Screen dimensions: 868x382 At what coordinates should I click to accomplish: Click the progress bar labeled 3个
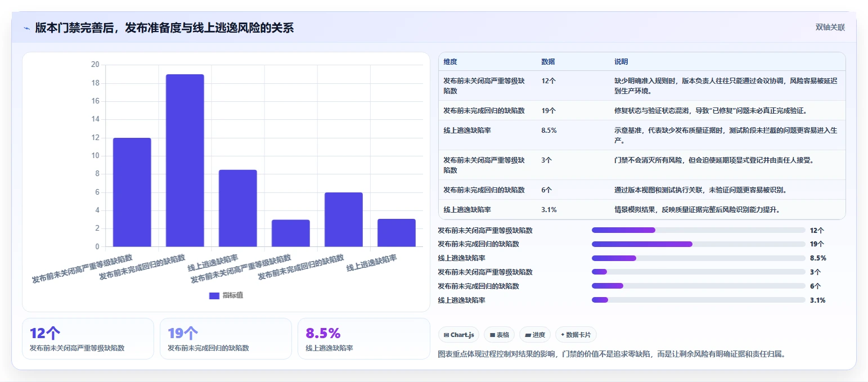[698, 272]
